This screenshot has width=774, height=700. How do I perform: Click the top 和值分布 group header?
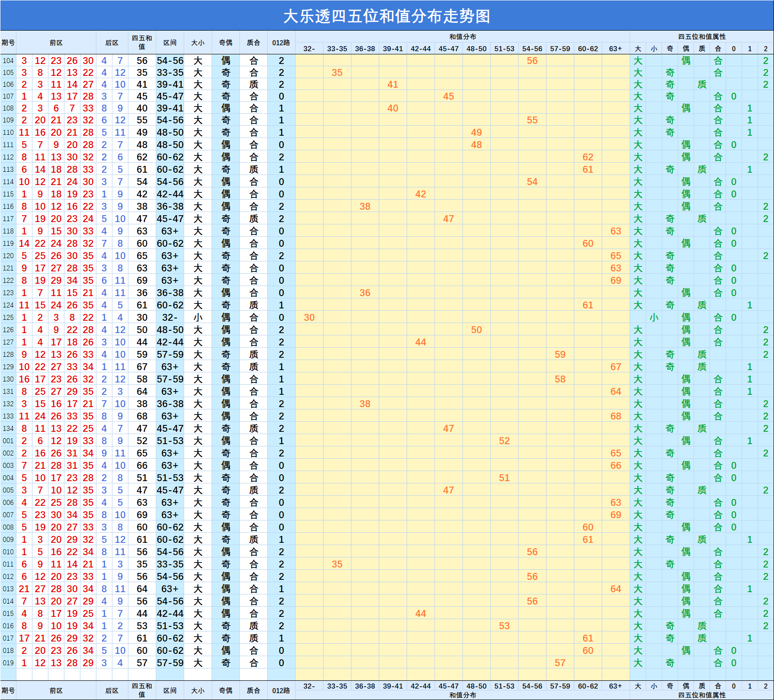(462, 37)
